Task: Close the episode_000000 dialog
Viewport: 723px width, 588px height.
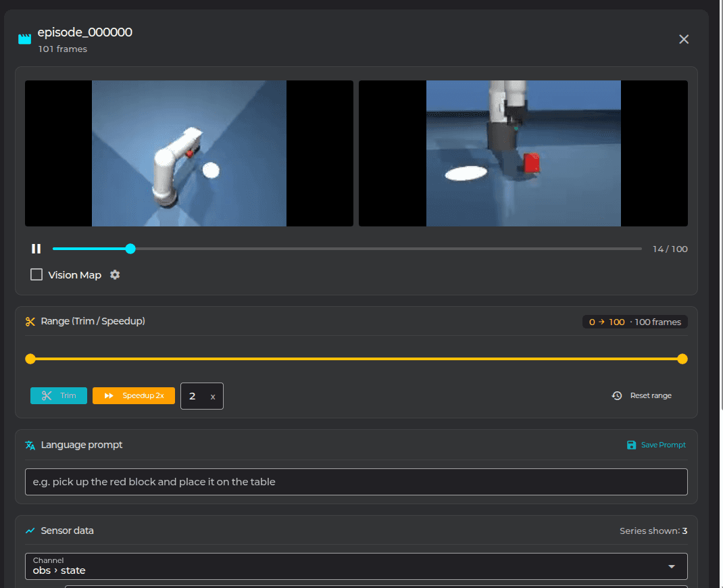Action: pos(684,39)
